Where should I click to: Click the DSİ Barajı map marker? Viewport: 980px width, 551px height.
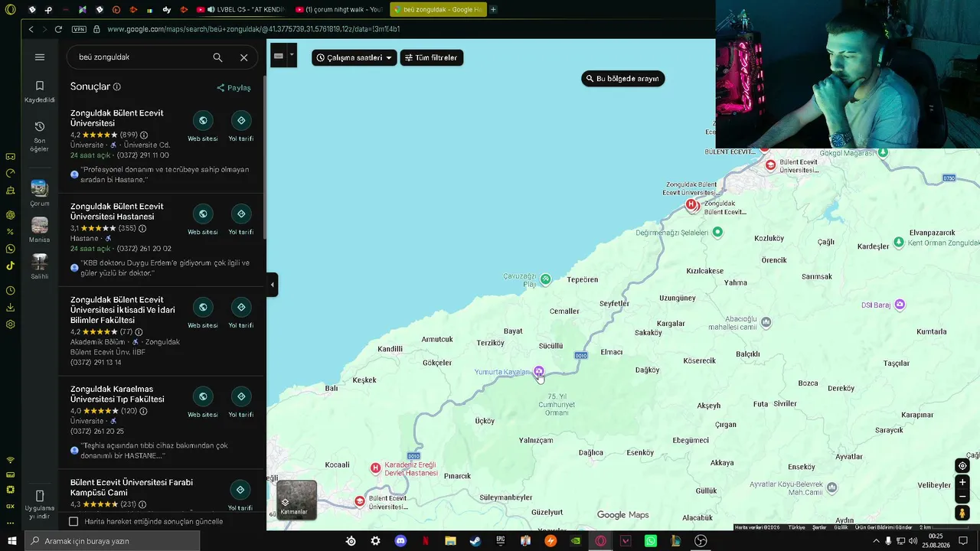900,305
